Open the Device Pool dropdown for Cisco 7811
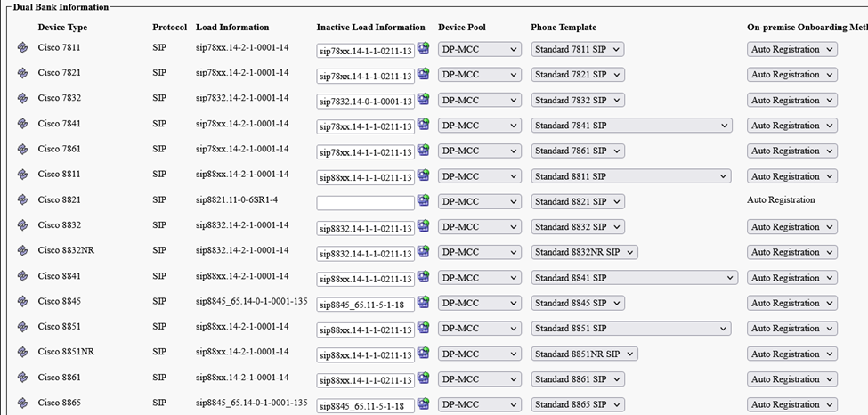This screenshot has height=415, width=868. (x=480, y=50)
